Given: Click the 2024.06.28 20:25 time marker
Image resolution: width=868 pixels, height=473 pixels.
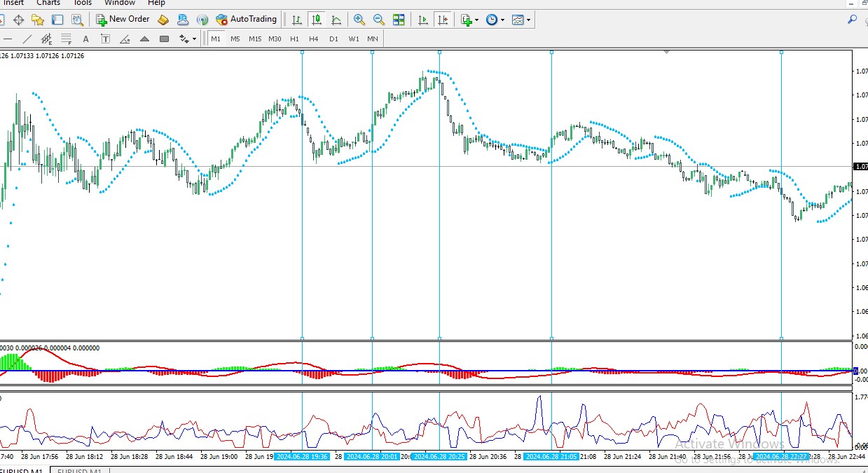Looking at the screenshot, I should (x=439, y=457).
